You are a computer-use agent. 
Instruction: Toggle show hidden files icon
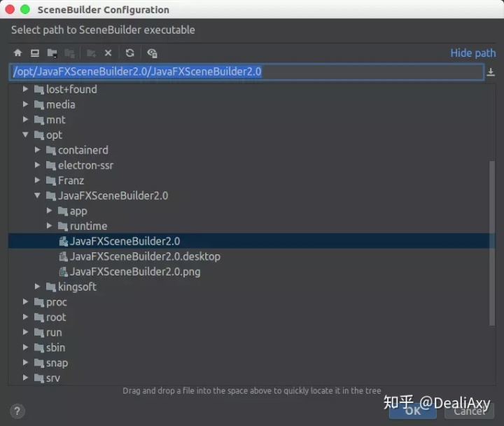click(152, 53)
